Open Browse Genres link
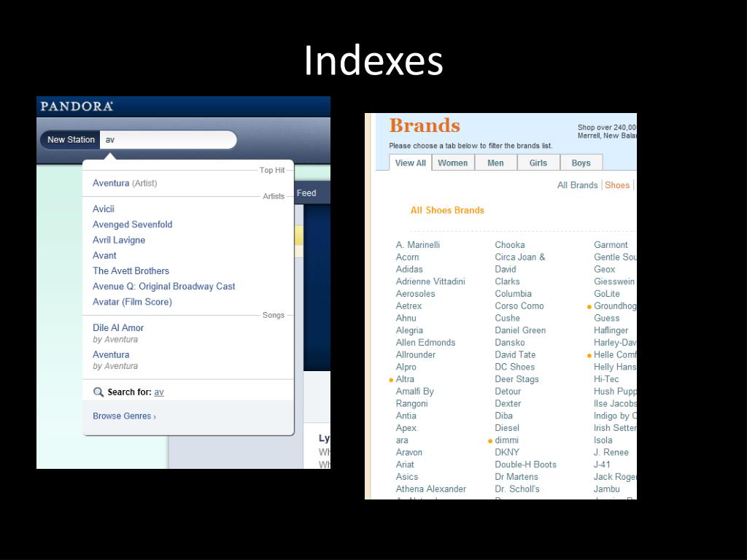747x560 pixels. 124,416
